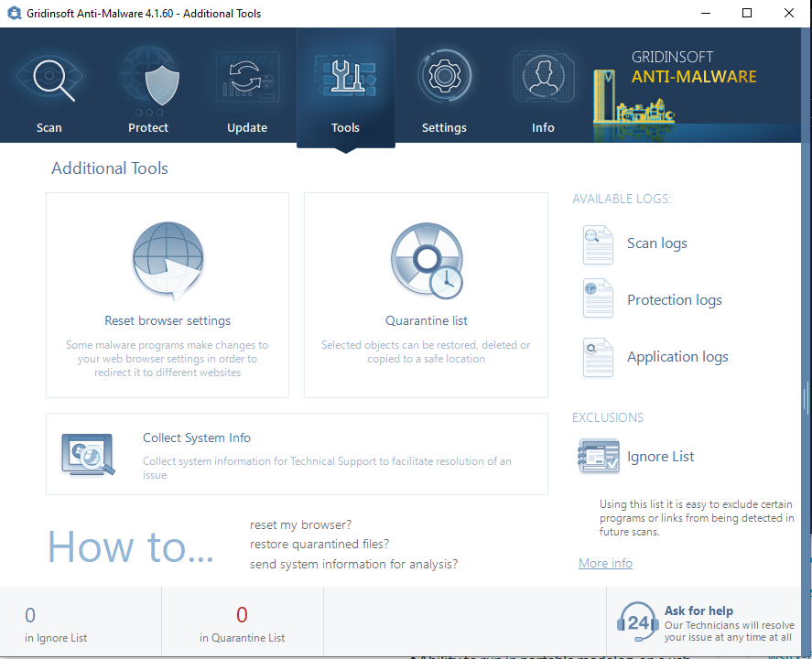Switch to the Update tab label

click(247, 128)
